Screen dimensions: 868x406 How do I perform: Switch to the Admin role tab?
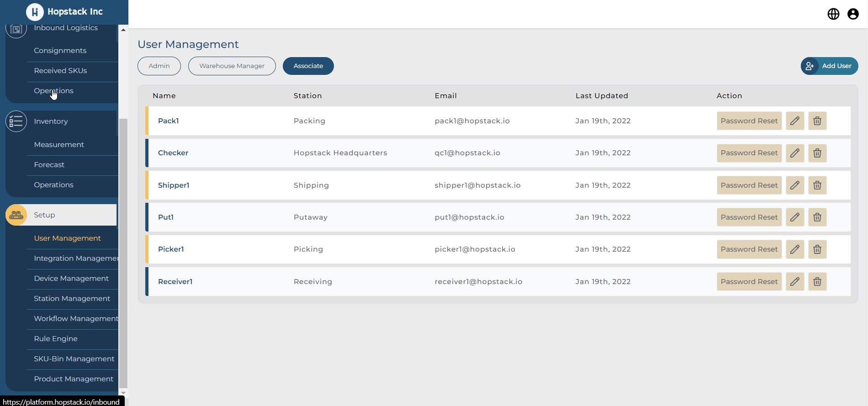[x=159, y=66]
